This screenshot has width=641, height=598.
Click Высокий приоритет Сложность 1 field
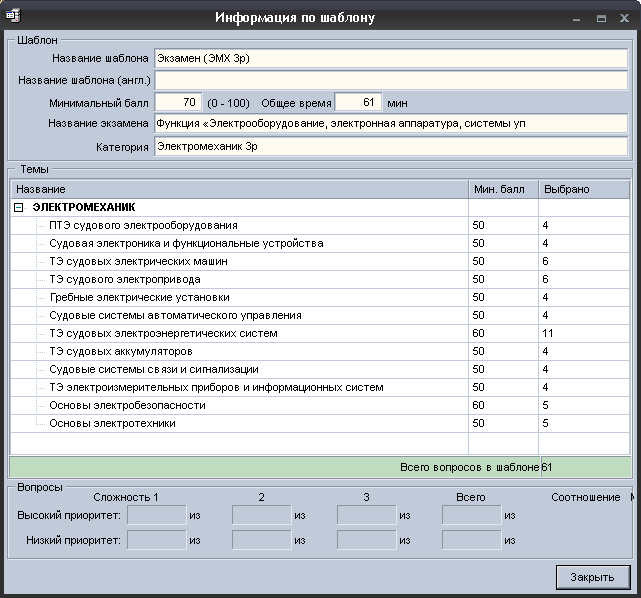(x=157, y=515)
